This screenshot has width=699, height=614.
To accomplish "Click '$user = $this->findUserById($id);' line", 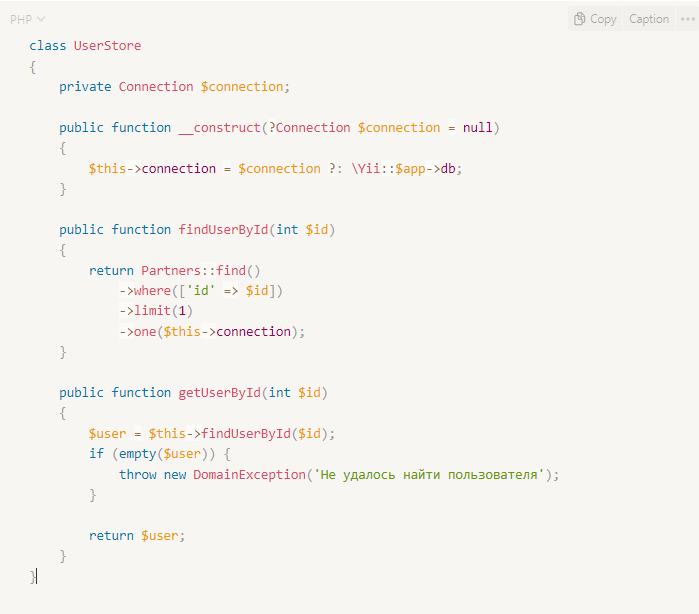I will [x=212, y=434].
